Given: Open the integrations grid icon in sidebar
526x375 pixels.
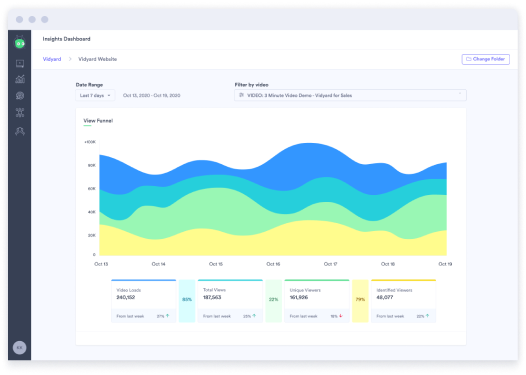Looking at the screenshot, I should tap(20, 113).
